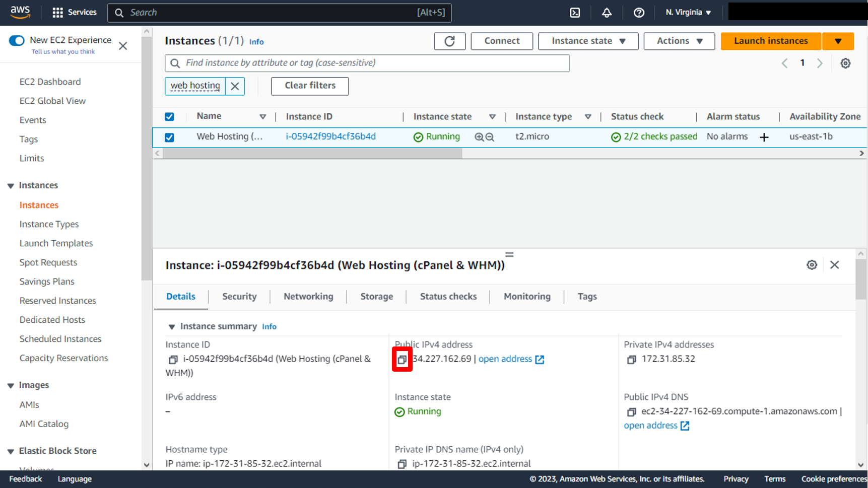Open the notifications bell

pos(607,13)
